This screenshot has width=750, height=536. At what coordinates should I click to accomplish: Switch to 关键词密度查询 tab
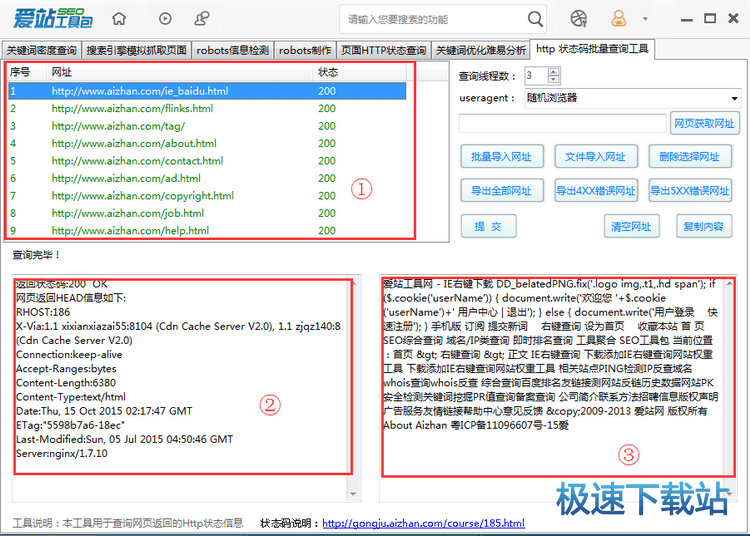tap(42, 50)
